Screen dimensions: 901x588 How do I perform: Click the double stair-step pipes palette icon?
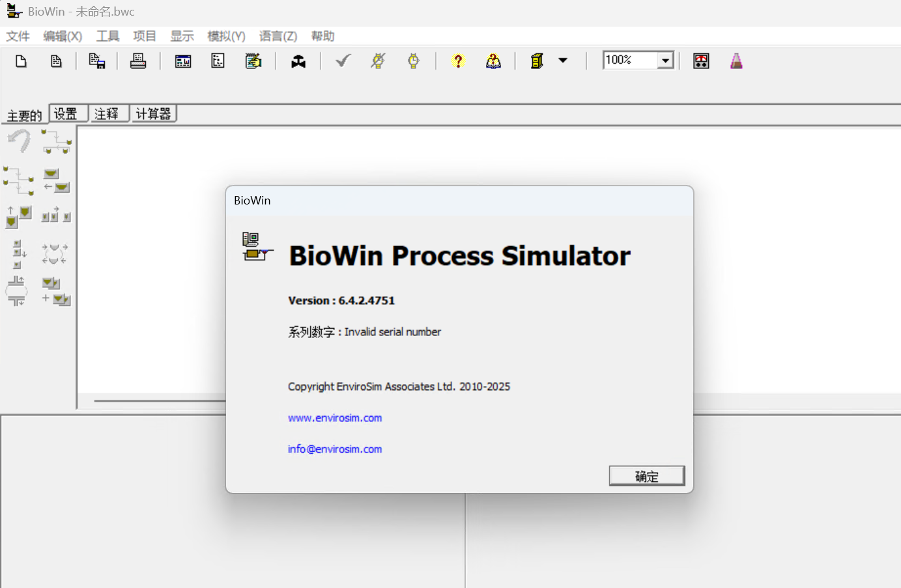18,180
